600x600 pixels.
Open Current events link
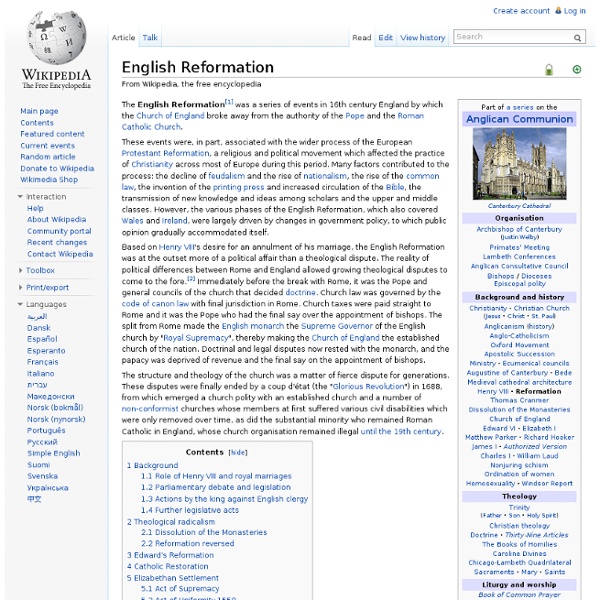coord(47,145)
